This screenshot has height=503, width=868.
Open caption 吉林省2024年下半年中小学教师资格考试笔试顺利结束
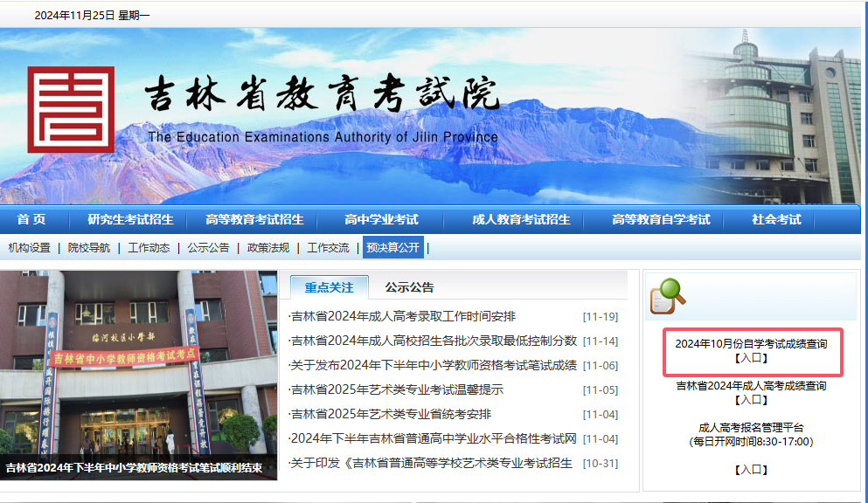134,467
